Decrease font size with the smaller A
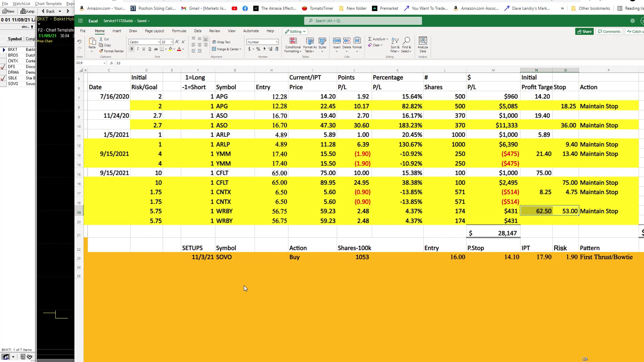644x362 pixels. tap(183, 42)
